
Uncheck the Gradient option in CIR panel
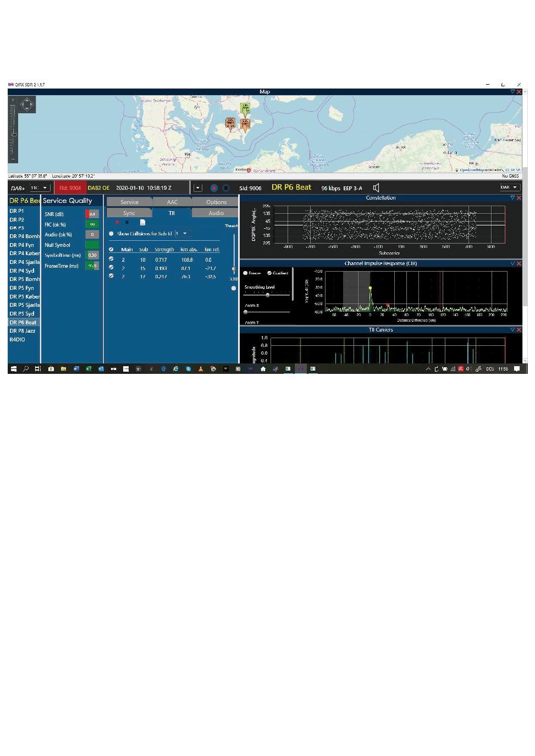[269, 273]
